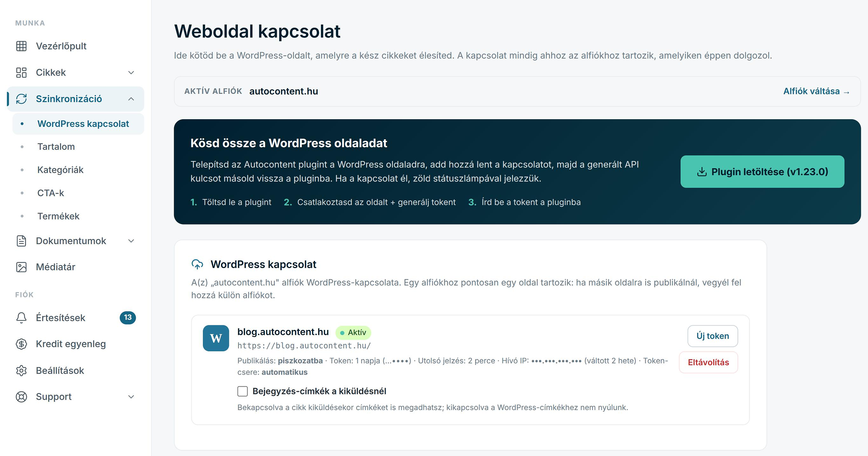Click the autocontent.hu active sub-account name
The height and width of the screenshot is (456, 868).
tap(284, 91)
